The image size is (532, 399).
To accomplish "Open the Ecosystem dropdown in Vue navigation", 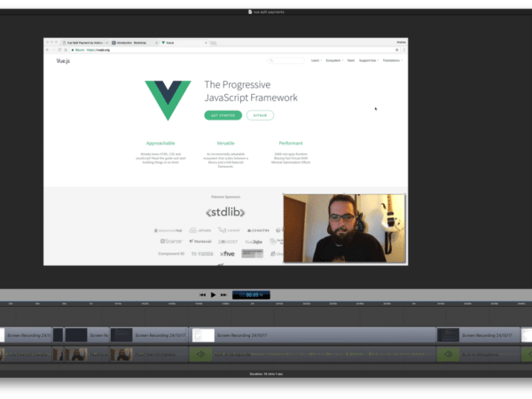I will (x=334, y=60).
